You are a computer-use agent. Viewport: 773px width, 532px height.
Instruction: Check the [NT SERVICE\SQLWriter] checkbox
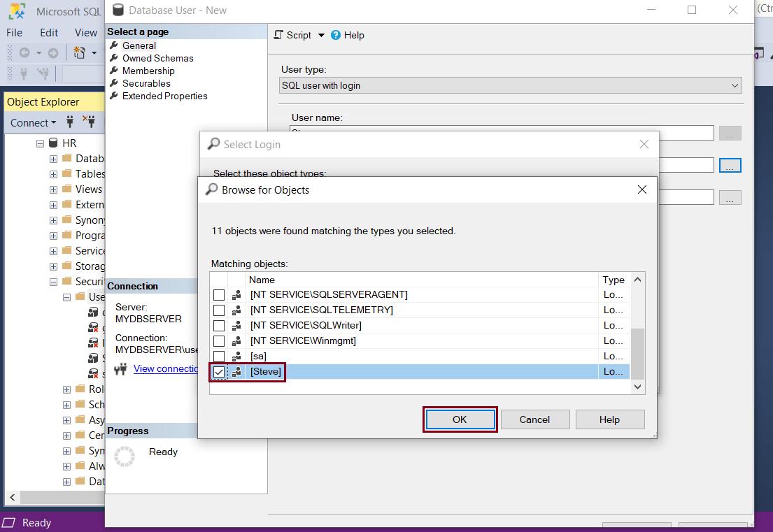point(219,325)
